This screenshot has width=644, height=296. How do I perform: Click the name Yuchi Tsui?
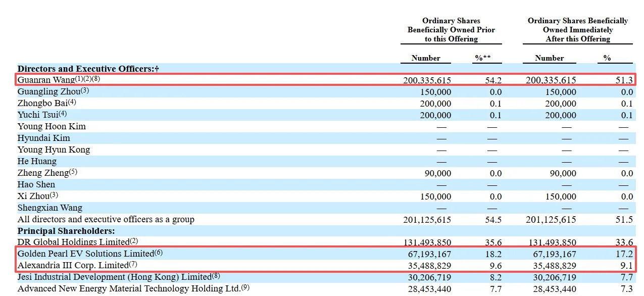pos(39,115)
